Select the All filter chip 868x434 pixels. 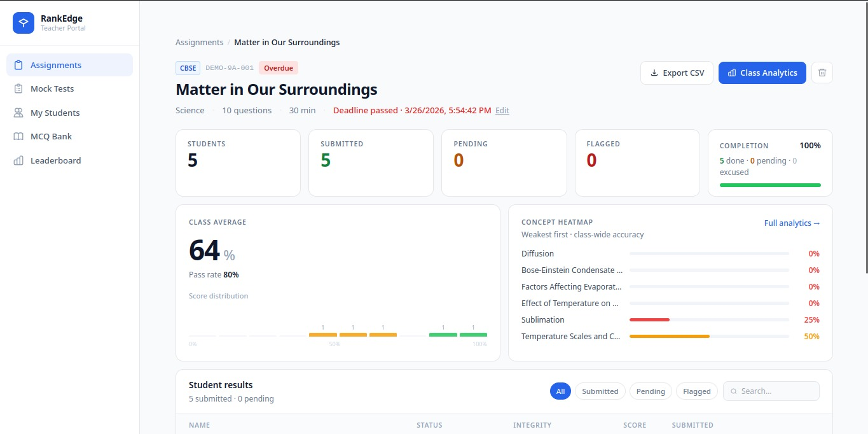[560, 391]
